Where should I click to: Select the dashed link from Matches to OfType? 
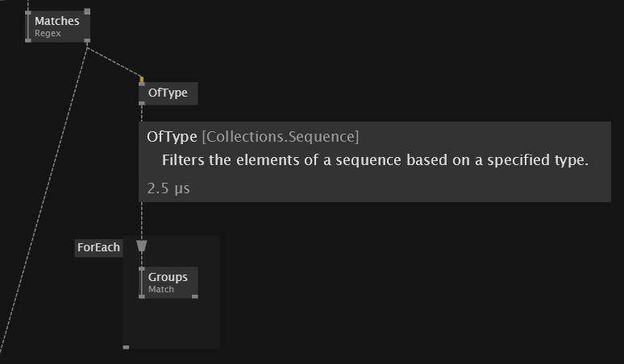pyautogui.click(x=114, y=63)
